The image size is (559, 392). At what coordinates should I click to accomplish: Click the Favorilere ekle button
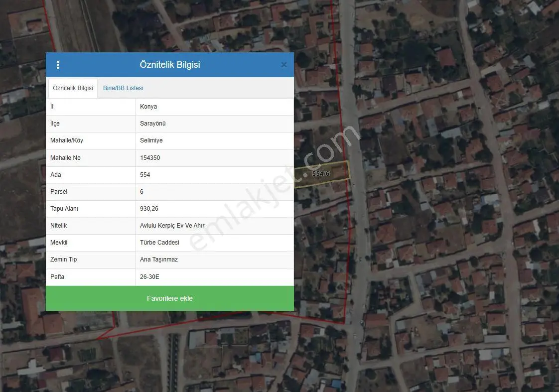point(170,298)
